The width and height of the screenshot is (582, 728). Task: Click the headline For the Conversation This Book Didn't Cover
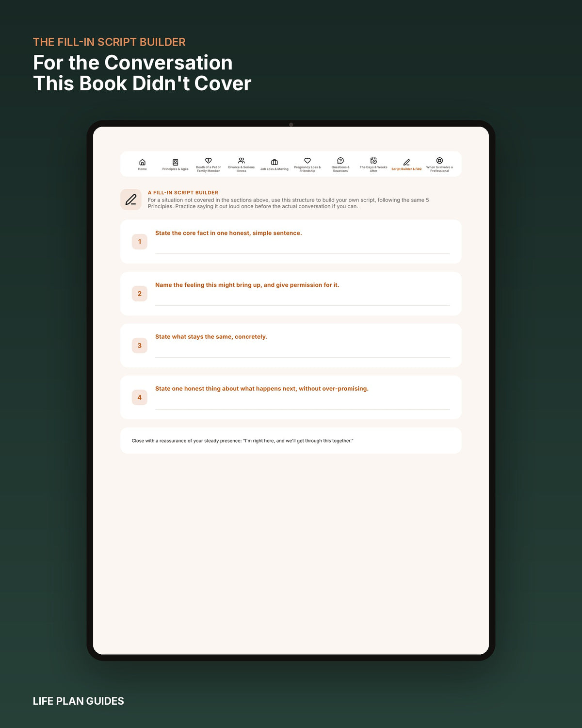(142, 73)
